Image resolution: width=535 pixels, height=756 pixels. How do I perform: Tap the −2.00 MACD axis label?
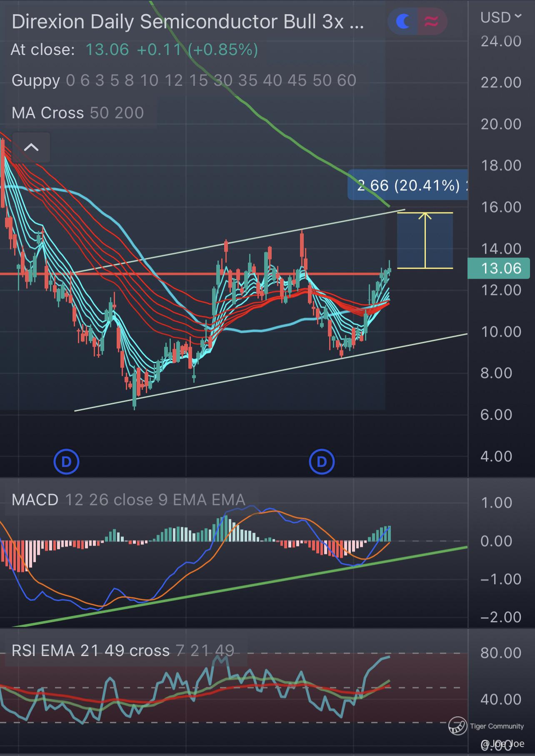(501, 617)
